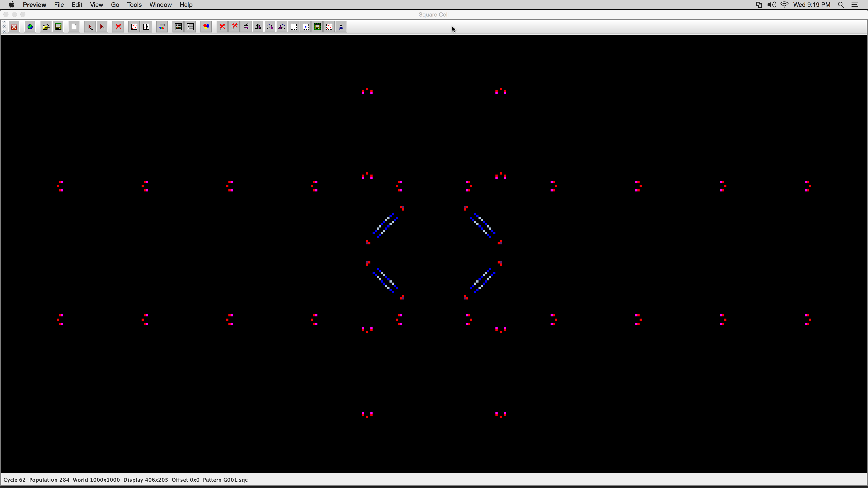Step one cycle with play-1 icon
The image size is (868, 488).
coord(102,27)
